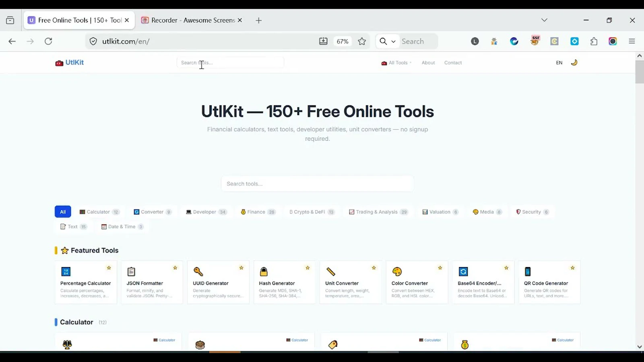Open the UUID Generator key icon
This screenshot has height=362, width=644.
pos(198,272)
